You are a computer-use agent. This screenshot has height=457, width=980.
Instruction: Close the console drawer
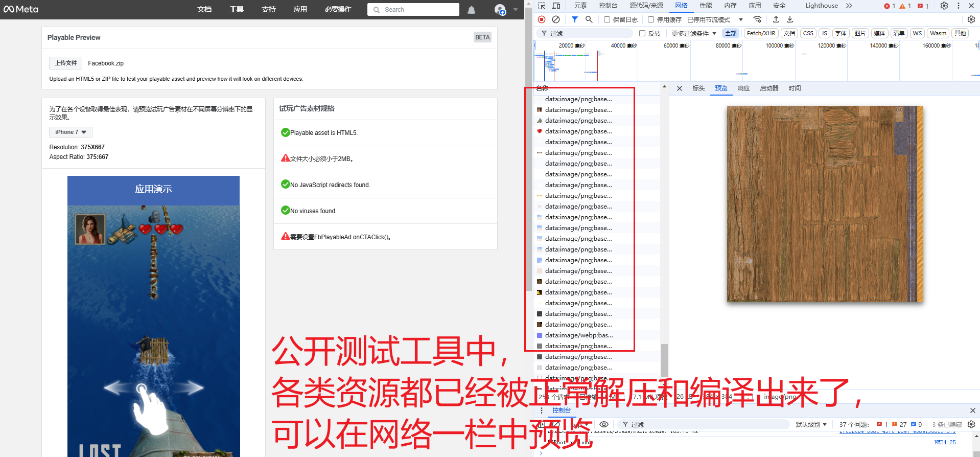[972, 410]
